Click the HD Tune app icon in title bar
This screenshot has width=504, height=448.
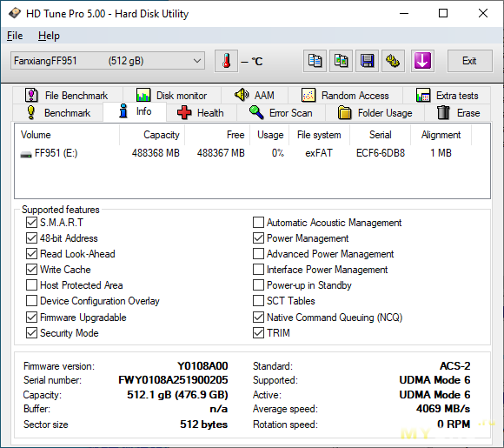15,14
